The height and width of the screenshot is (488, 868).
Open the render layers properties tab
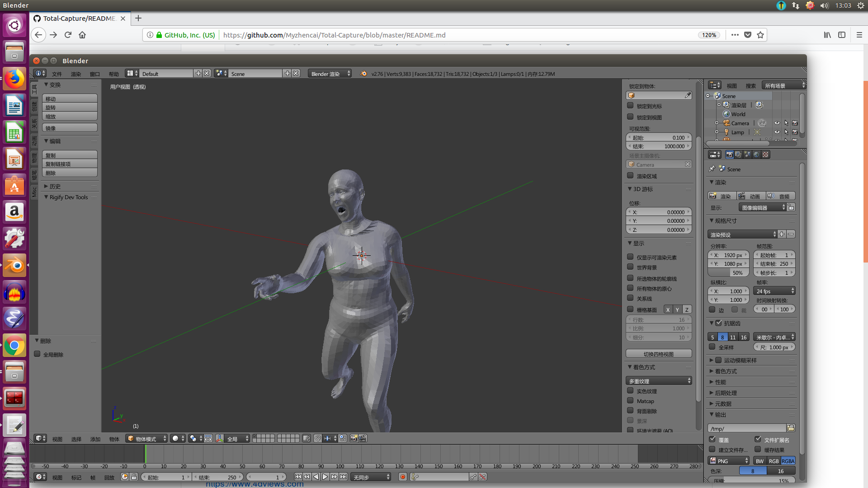(738, 155)
